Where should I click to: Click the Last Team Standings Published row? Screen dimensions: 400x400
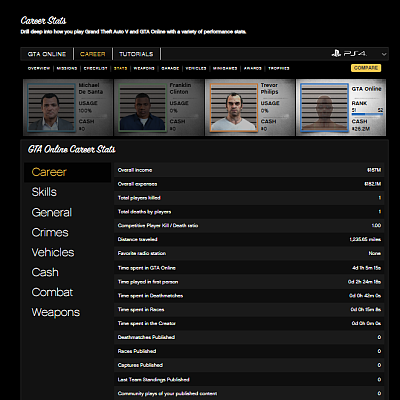point(249,379)
